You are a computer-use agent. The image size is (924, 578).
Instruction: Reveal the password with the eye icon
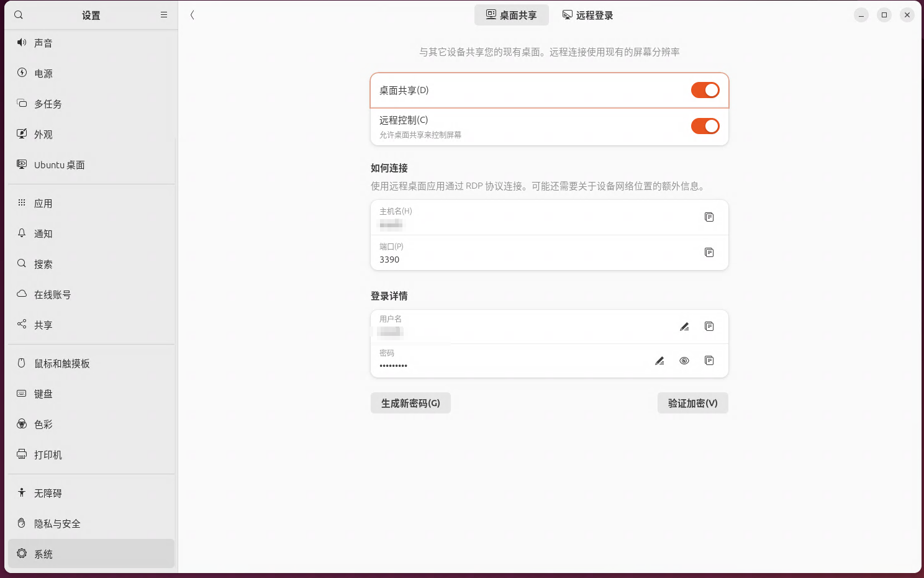point(684,360)
